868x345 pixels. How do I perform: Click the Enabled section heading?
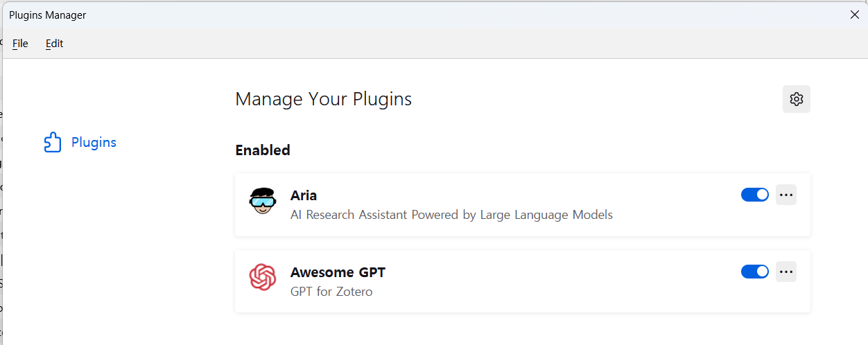(263, 150)
